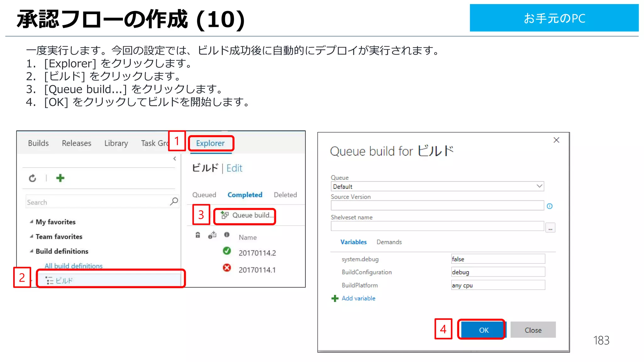The height and width of the screenshot is (362, 644).
Task: Click the Name column header
Action: click(x=247, y=238)
